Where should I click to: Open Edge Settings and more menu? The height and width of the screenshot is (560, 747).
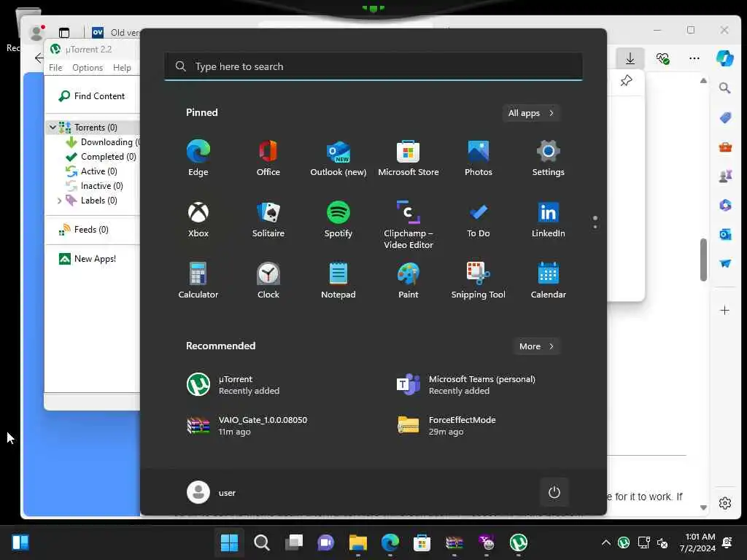pos(694,58)
